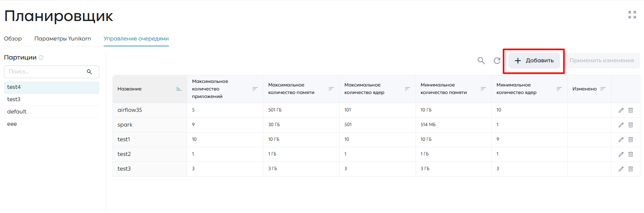Click the edit pencil for airflow35 queue
The image size is (644, 213).
(621, 110)
